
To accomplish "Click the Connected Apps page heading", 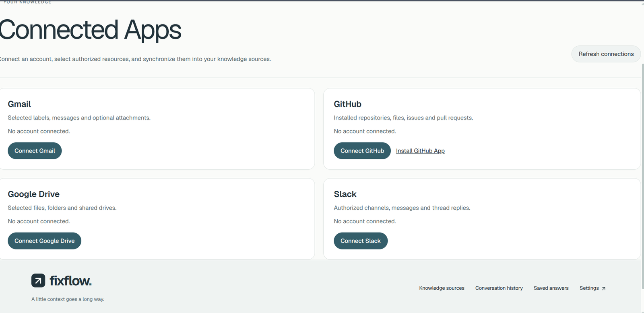I will point(90,30).
